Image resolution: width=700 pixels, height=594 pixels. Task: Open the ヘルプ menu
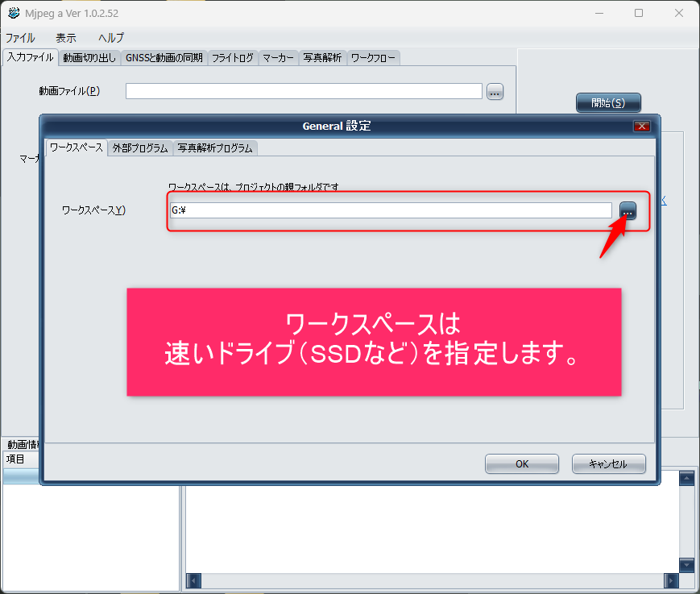click(x=111, y=38)
